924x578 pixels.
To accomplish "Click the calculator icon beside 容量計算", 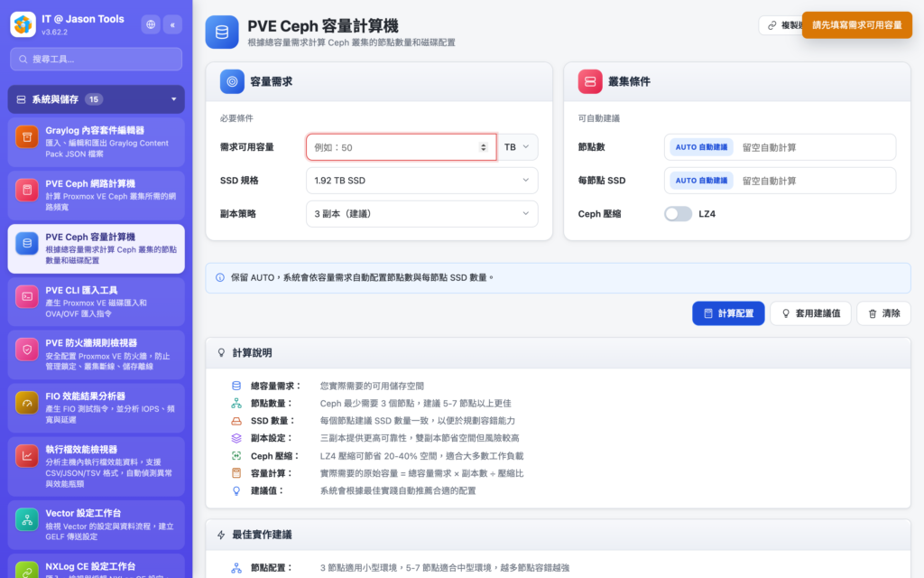I will (236, 473).
